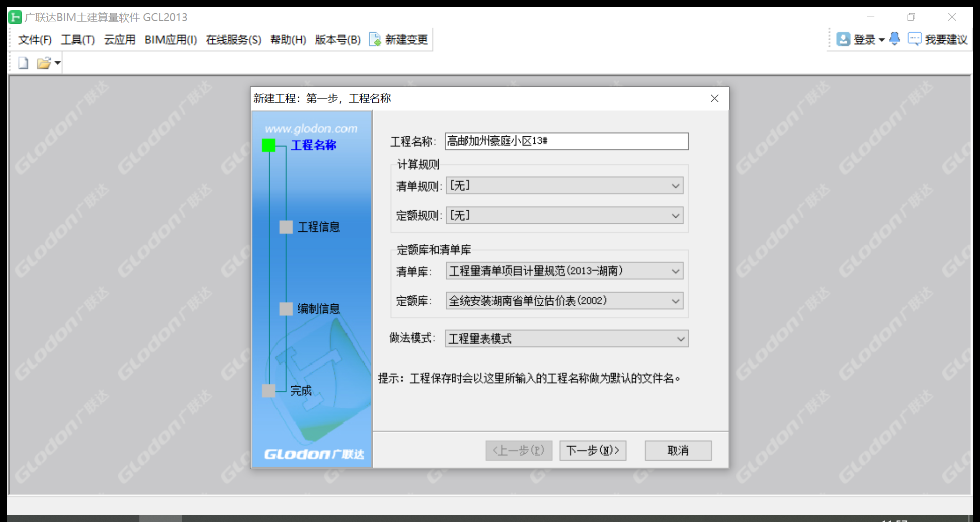Click the 登录 user icon
Viewport: 980px width, 522px height.
point(843,39)
